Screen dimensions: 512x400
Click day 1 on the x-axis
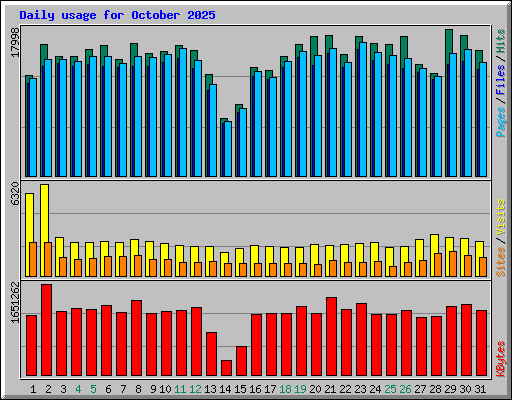[x=33, y=389]
